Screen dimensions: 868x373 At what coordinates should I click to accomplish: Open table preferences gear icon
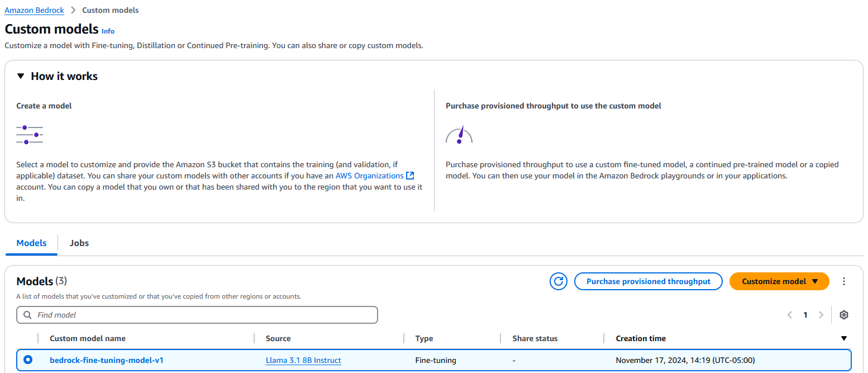pyautogui.click(x=844, y=315)
